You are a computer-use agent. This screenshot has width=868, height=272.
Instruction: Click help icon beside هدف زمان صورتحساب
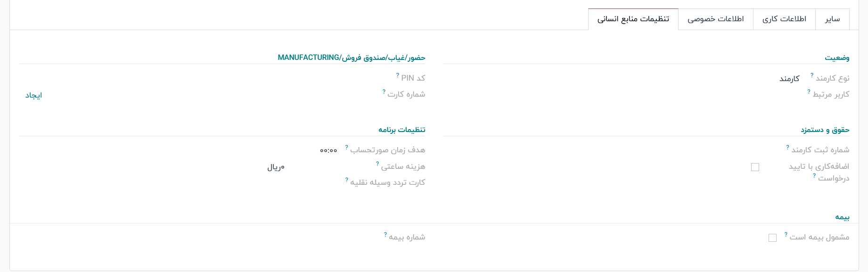346,147
